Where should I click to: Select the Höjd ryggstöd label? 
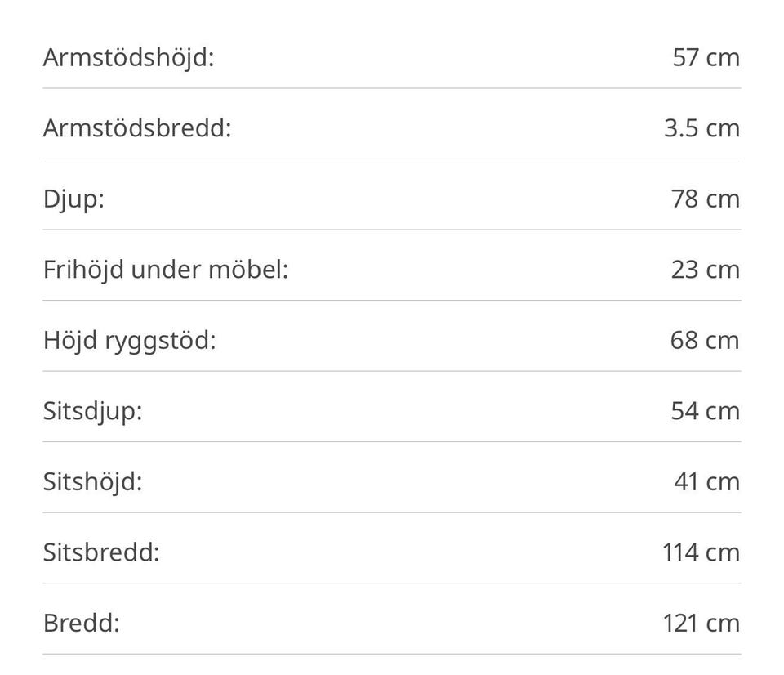pos(130,342)
